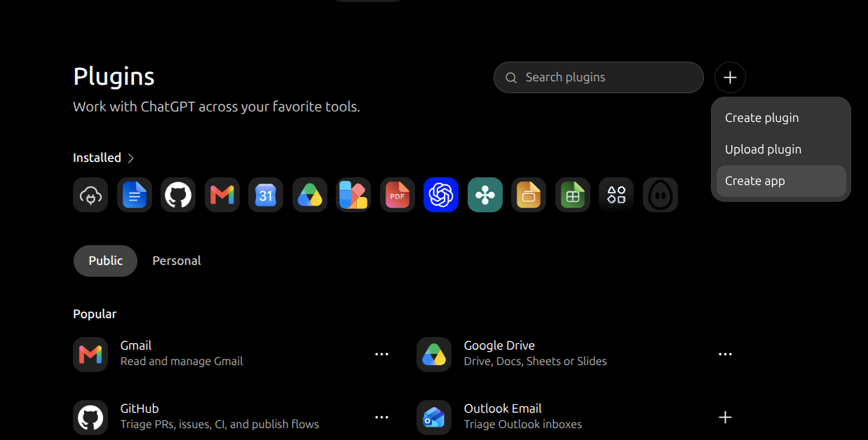Click 'Drive, Docs, Sheets or Slides' description

(x=536, y=362)
